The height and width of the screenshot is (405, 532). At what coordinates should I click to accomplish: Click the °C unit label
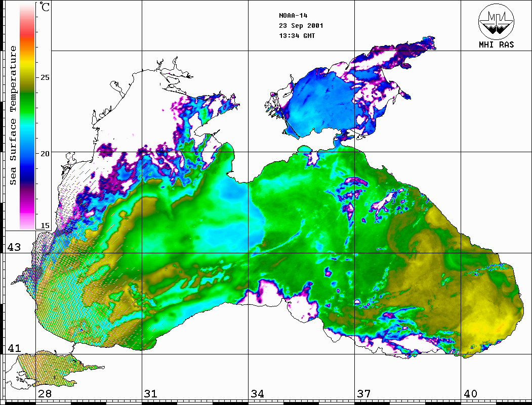click(x=44, y=7)
